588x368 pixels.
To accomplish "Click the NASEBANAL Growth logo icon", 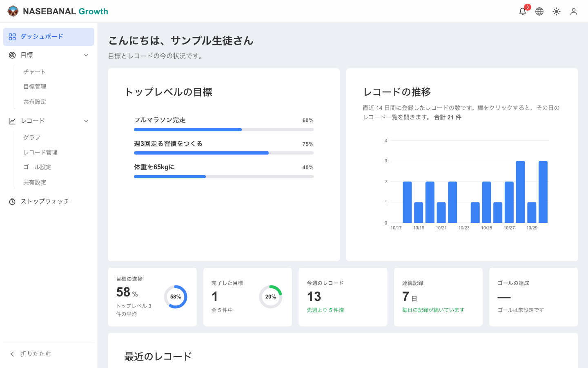I will click(13, 11).
